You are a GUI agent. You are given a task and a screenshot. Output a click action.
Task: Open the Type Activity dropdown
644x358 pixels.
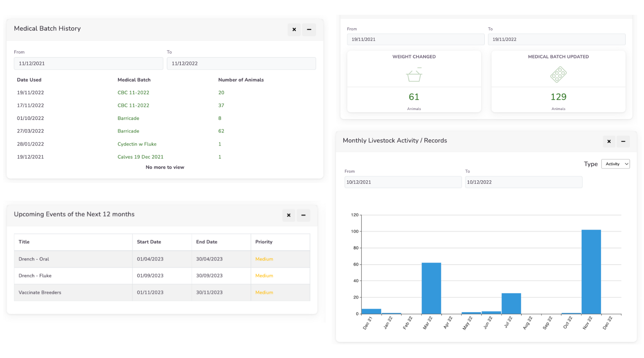pyautogui.click(x=615, y=164)
